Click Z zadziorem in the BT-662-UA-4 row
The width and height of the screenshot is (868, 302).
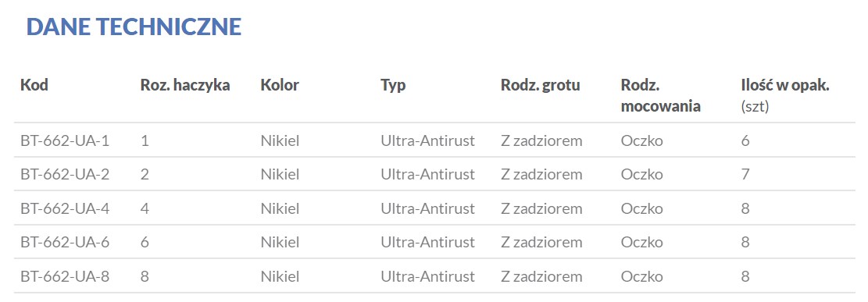click(x=541, y=208)
